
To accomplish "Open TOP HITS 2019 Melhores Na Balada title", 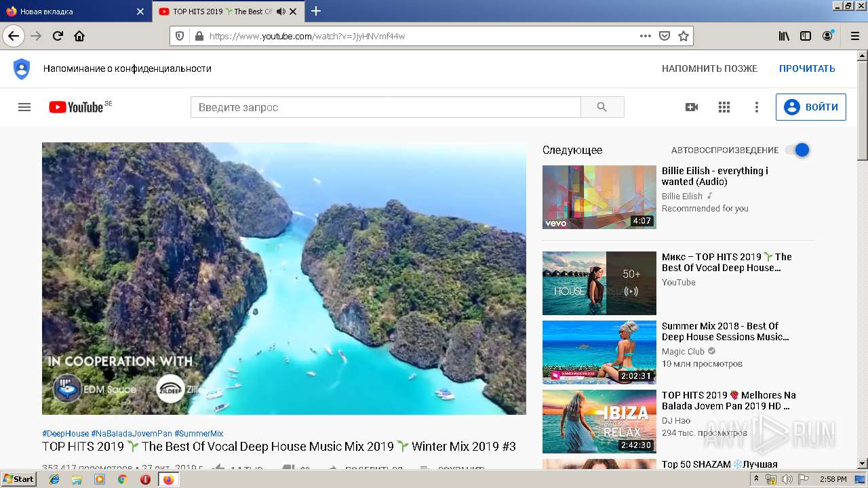I will point(729,401).
